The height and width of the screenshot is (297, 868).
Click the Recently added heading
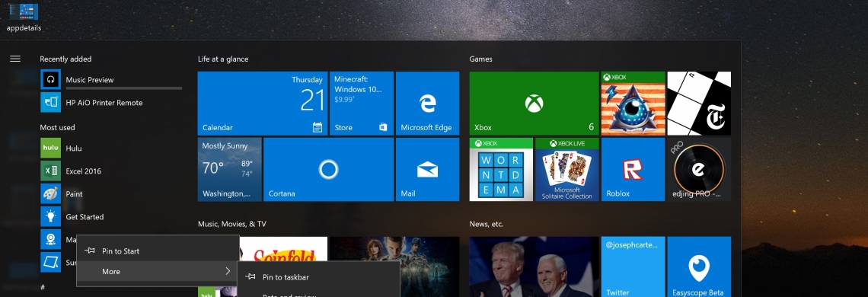65,59
